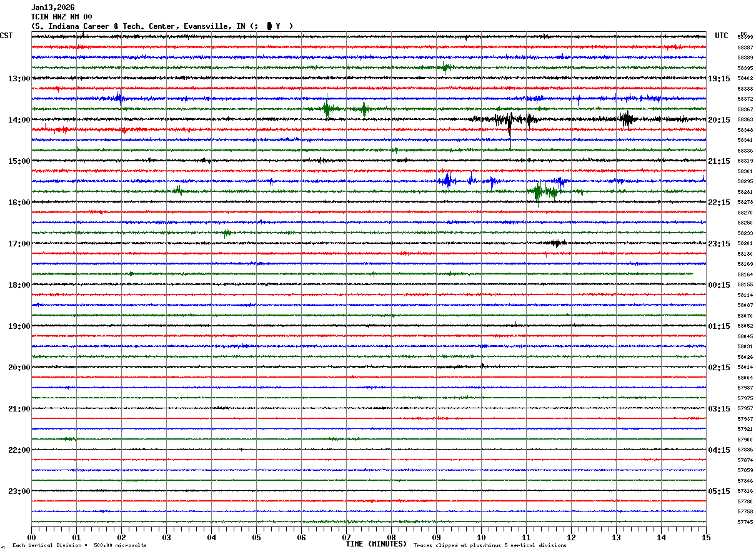Click the black block glyph beside Y in header
The height and width of the screenshot is (554, 756).
point(269,26)
